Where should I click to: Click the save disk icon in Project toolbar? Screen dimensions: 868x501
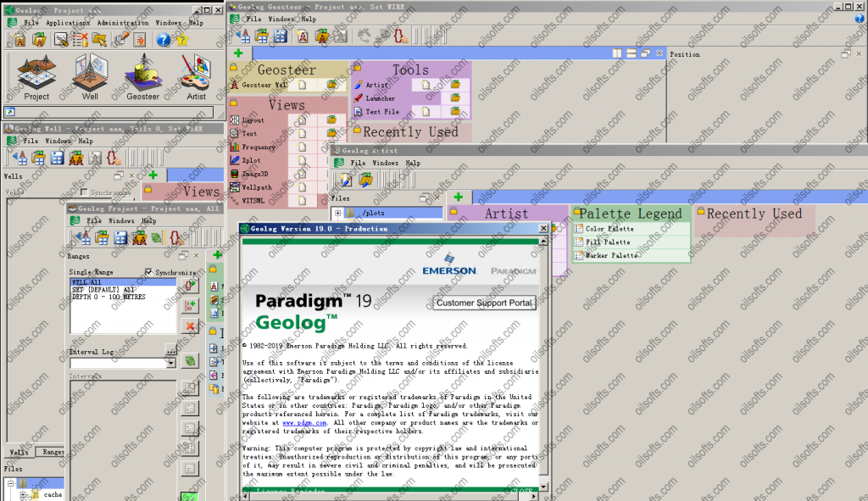tap(120, 238)
